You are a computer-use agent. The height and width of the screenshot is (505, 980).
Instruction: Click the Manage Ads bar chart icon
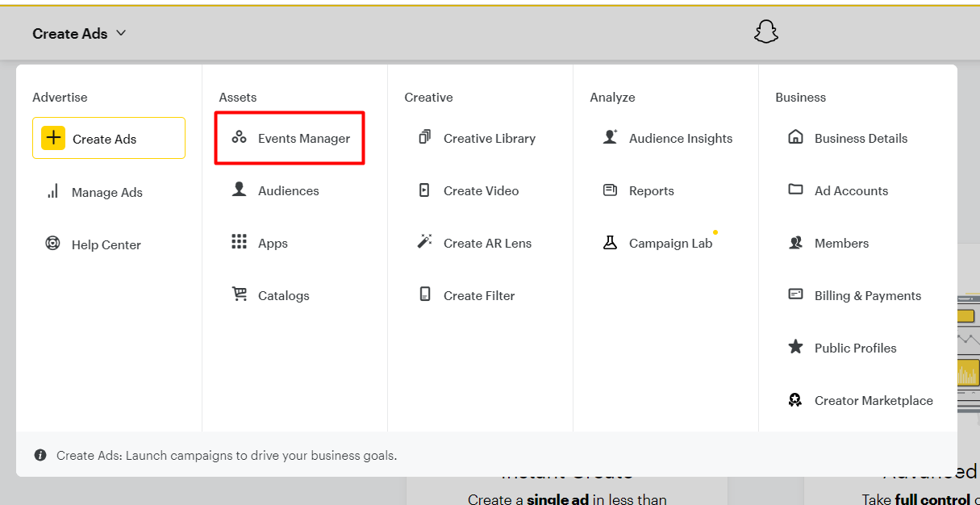53,191
